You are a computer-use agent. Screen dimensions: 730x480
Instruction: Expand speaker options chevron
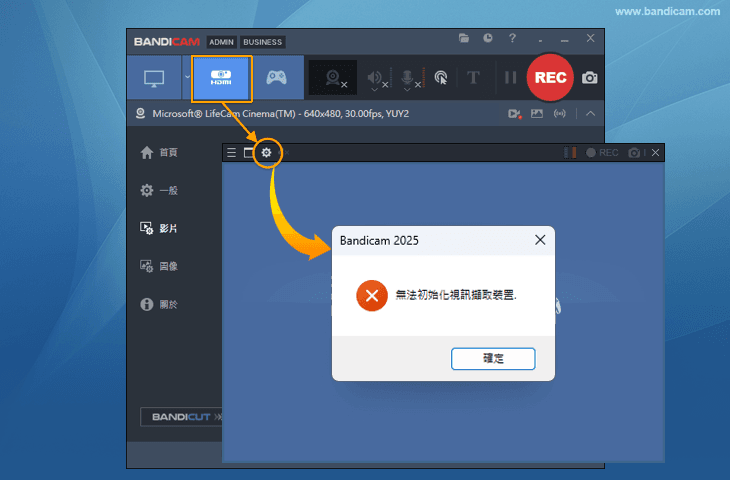pyautogui.click(x=374, y=89)
